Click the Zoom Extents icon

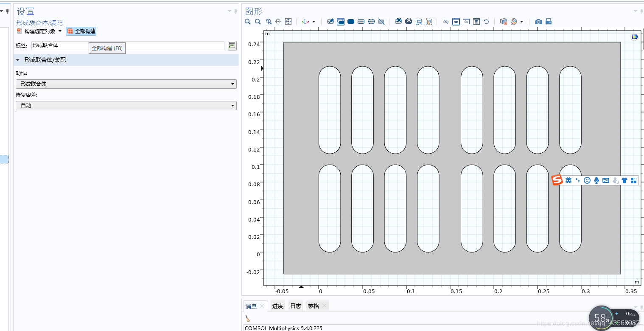click(288, 22)
